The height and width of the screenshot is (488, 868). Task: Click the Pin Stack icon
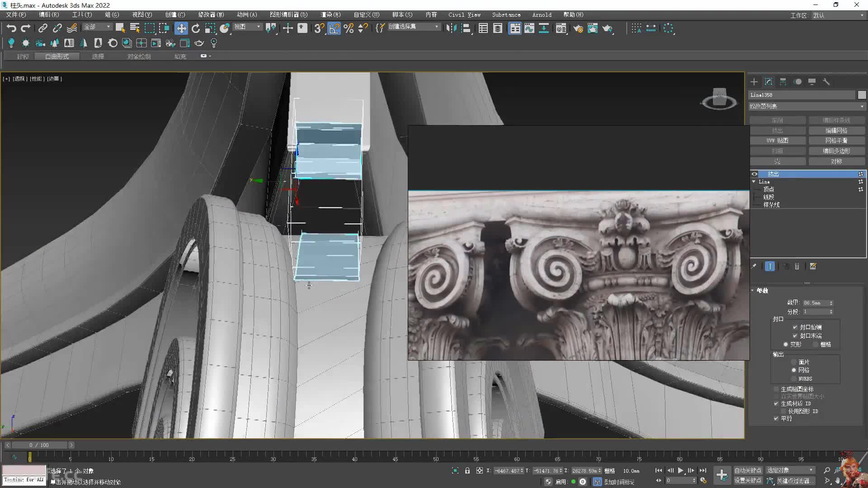point(754,267)
